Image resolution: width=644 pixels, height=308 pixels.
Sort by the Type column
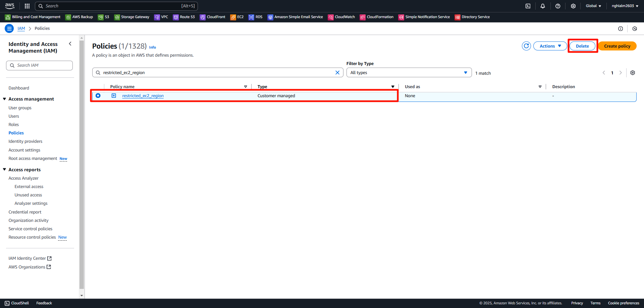coord(393,87)
